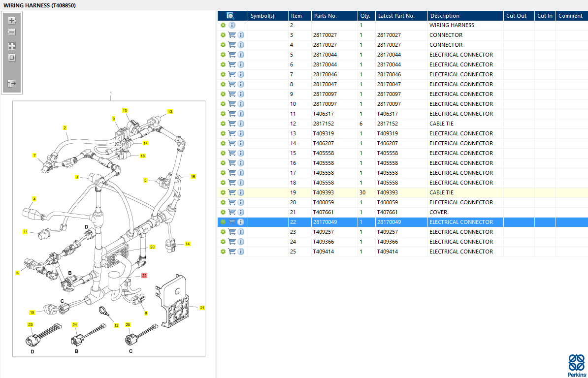The image size is (588, 378).
Task: Open info icon for item 2 wiring harness
Action: coord(232,25)
